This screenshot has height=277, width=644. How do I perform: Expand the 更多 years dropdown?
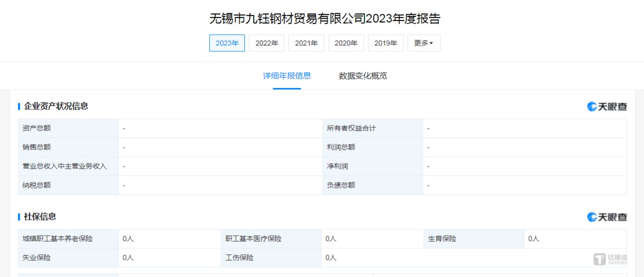tap(423, 43)
